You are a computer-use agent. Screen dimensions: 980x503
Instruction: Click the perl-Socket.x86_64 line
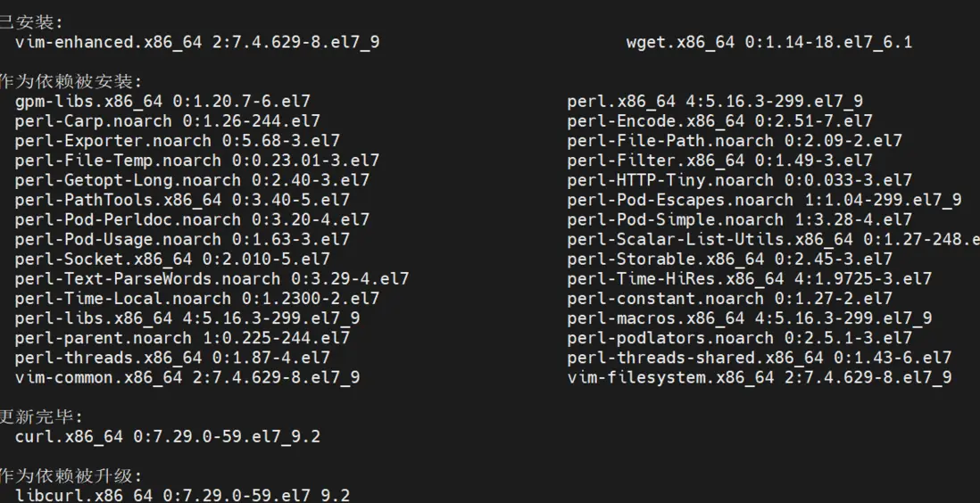[172, 260]
